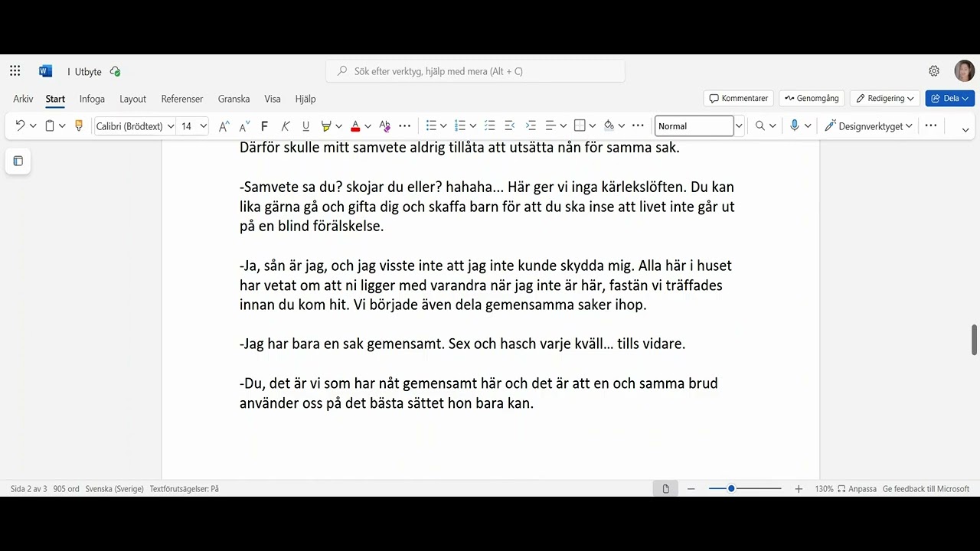980x551 pixels.
Task: Open the app launcher grid
Action: 15,71
